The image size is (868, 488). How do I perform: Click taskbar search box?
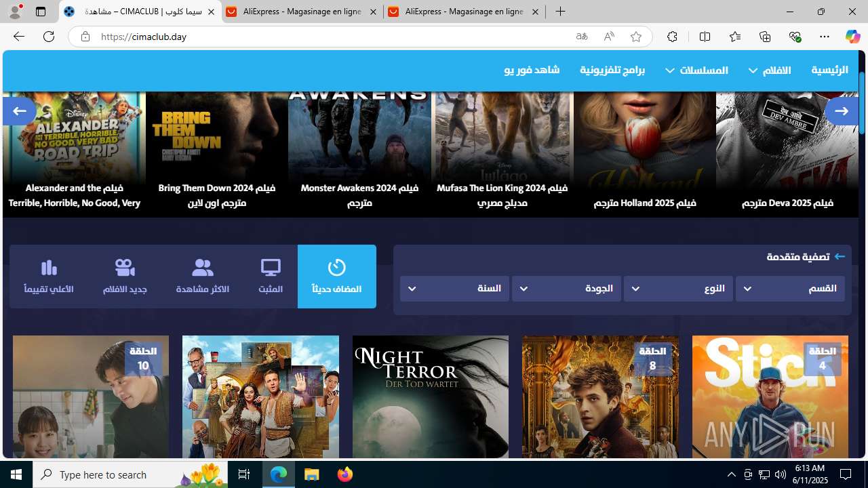tap(130, 474)
